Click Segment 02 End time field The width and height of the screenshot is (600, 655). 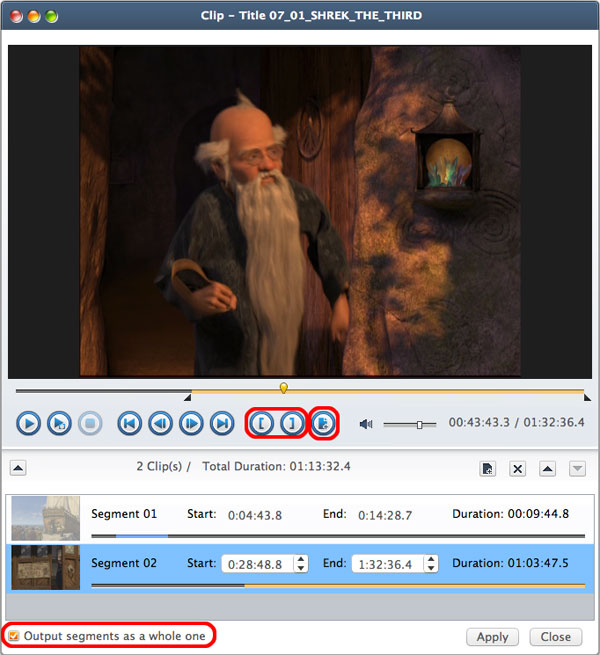click(387, 564)
